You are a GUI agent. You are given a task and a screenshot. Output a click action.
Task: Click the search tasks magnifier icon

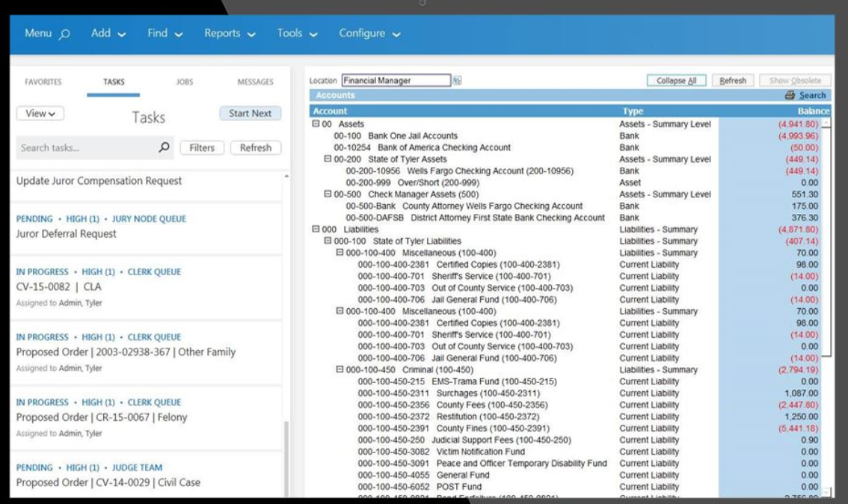(x=164, y=147)
